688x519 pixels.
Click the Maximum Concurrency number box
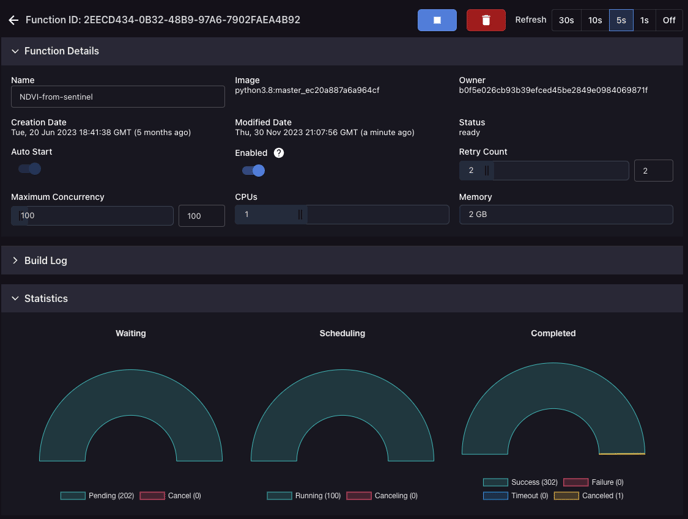point(201,216)
